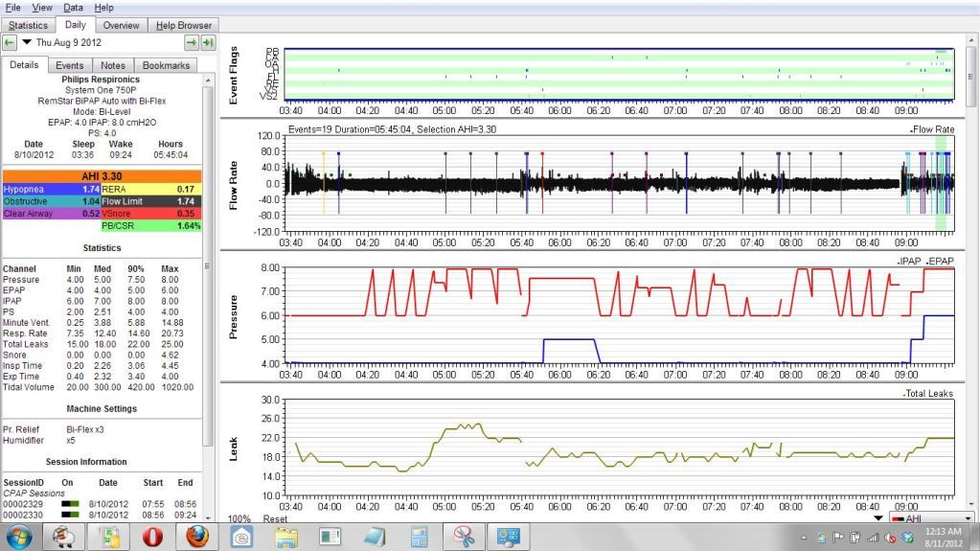Viewport: 980px width, 551px height.
Task: Open Windows Explorer folder taskbar icon
Action: (286, 538)
